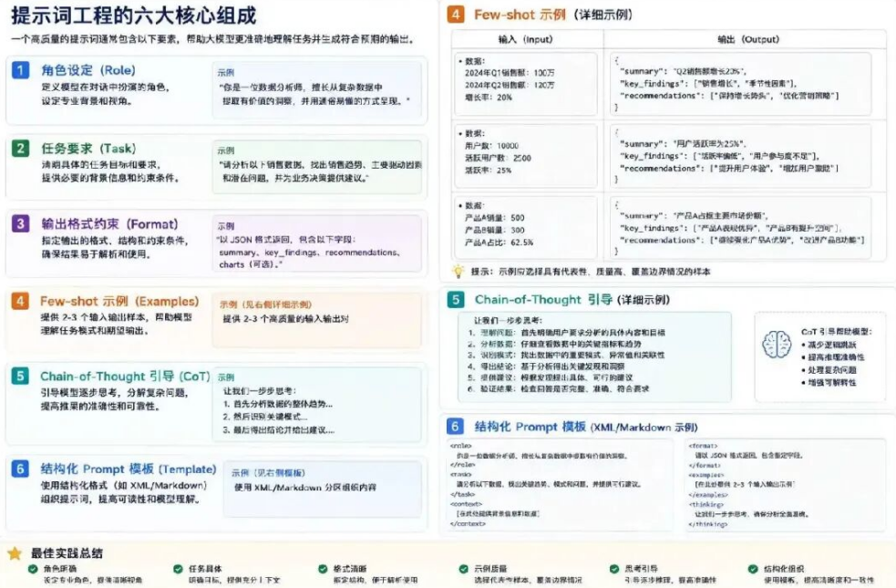Click the <context> tag in the XML template

(x=467, y=504)
